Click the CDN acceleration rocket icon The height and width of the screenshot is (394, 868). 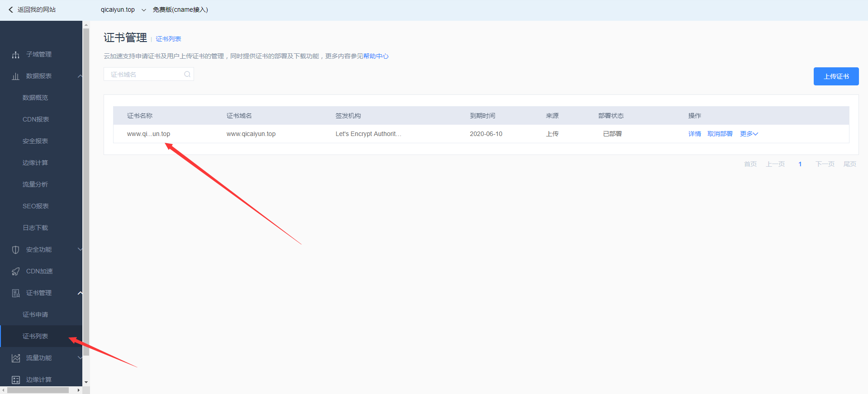pos(16,272)
